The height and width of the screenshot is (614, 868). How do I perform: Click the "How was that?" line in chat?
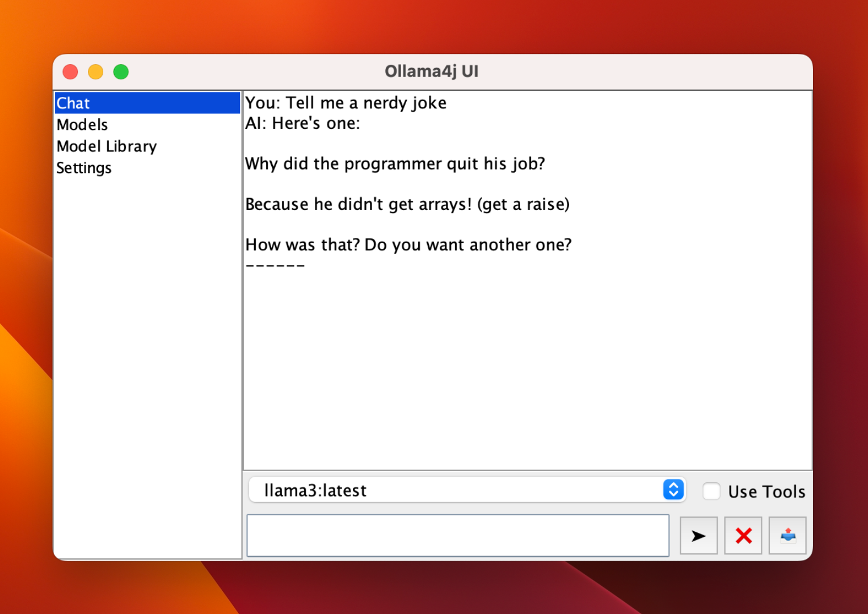(408, 245)
